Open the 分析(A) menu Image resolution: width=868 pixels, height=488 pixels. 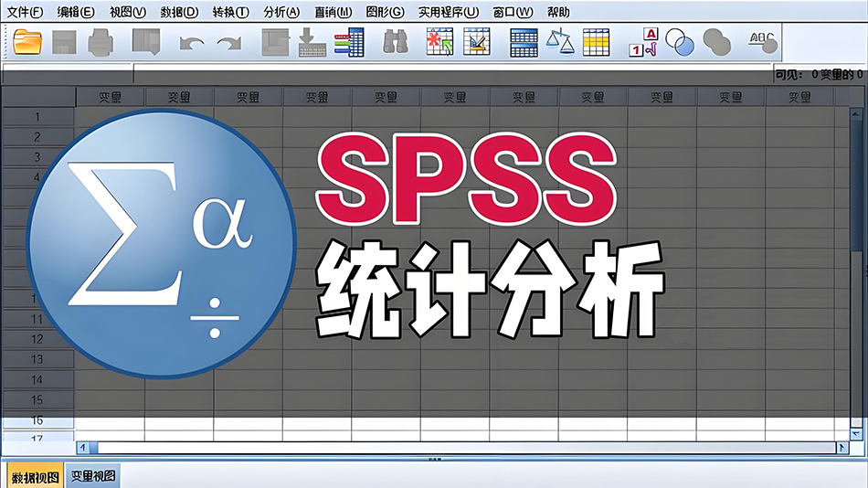[281, 12]
